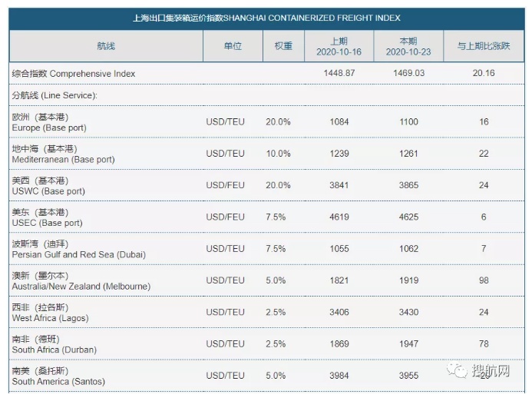Click the 上期 2020-10-16 column header
The image size is (532, 401).
(x=339, y=46)
